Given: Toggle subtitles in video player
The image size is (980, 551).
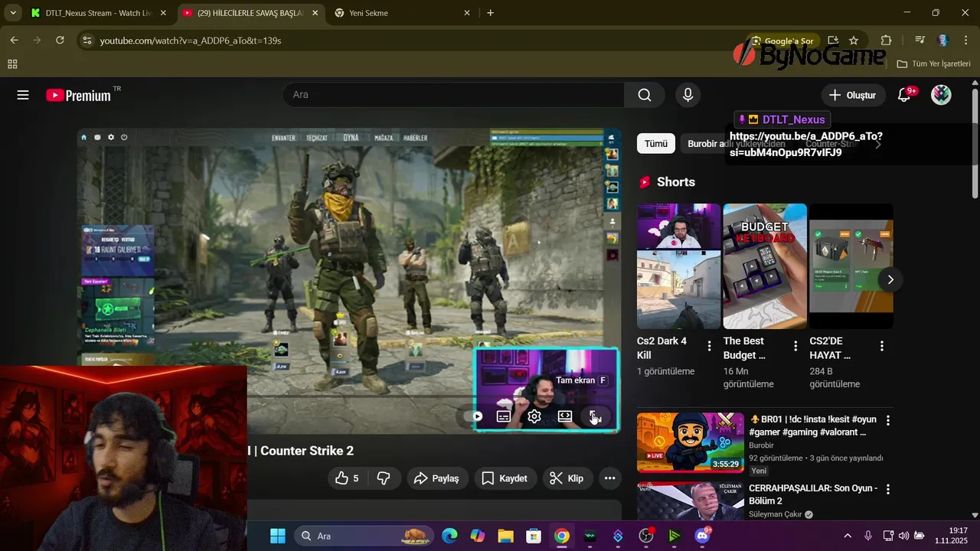Looking at the screenshot, I should click(x=504, y=416).
